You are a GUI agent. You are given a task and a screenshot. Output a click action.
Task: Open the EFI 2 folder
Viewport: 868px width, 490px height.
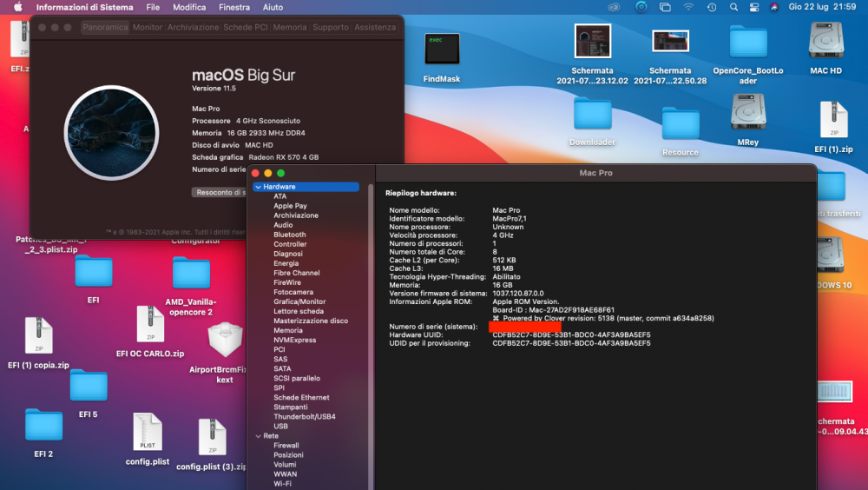pyautogui.click(x=43, y=425)
